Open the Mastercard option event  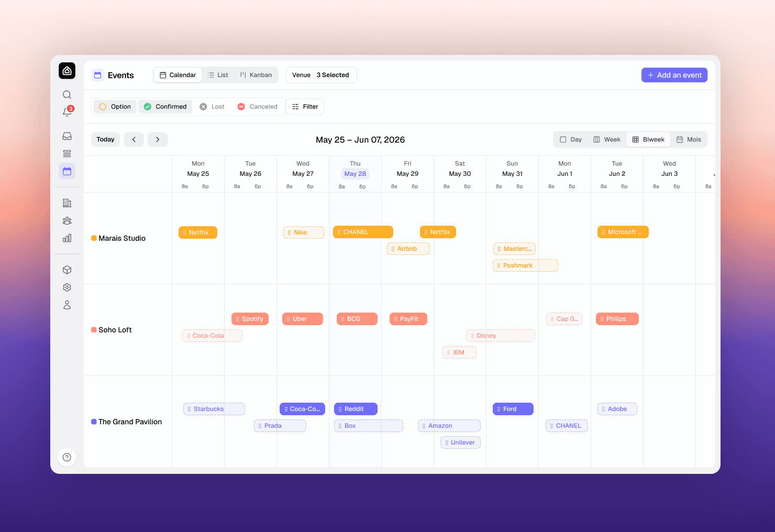(514, 249)
